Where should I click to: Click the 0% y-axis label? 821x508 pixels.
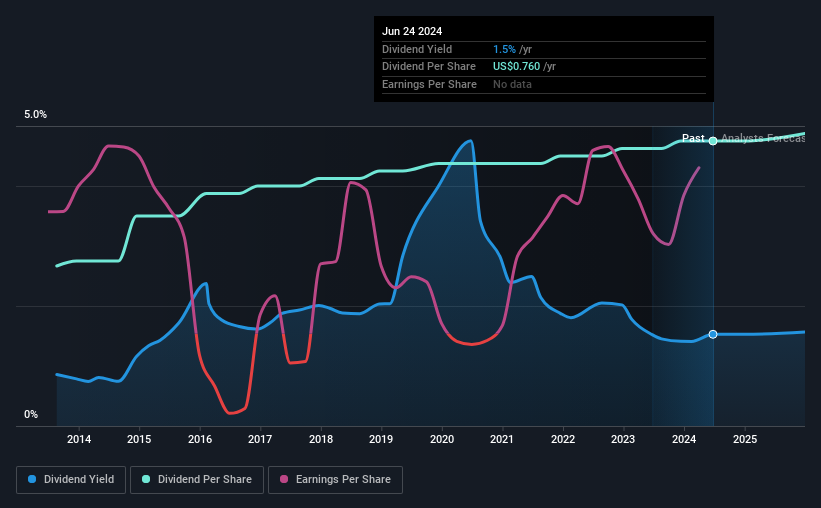click(31, 414)
